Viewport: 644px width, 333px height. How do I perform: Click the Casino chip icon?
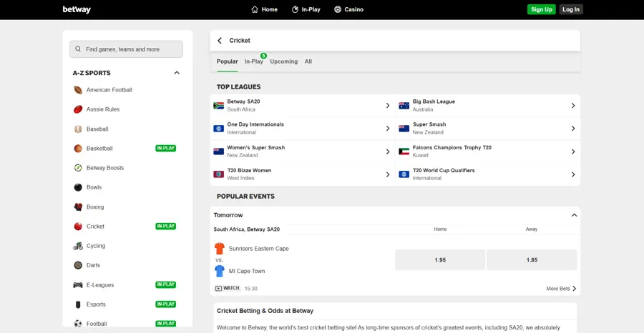338,9
